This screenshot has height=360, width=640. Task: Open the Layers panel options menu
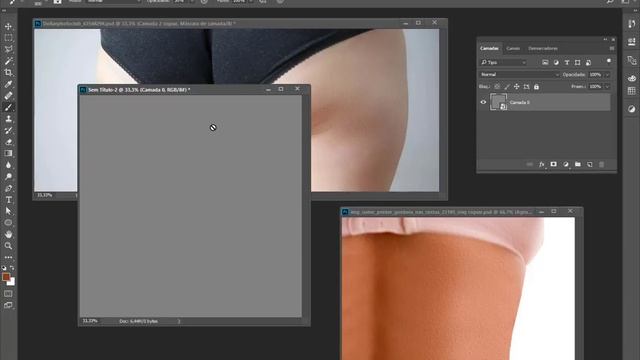click(611, 49)
